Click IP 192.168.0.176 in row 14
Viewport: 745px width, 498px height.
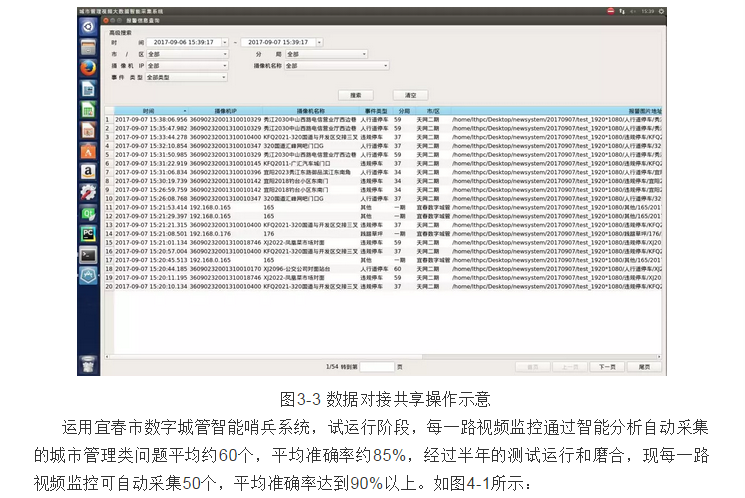(210, 234)
